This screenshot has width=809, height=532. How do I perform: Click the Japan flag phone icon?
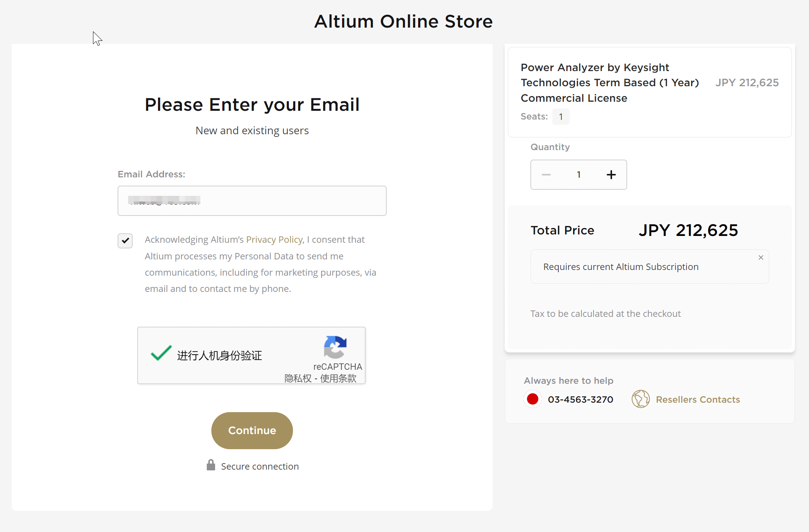point(533,399)
